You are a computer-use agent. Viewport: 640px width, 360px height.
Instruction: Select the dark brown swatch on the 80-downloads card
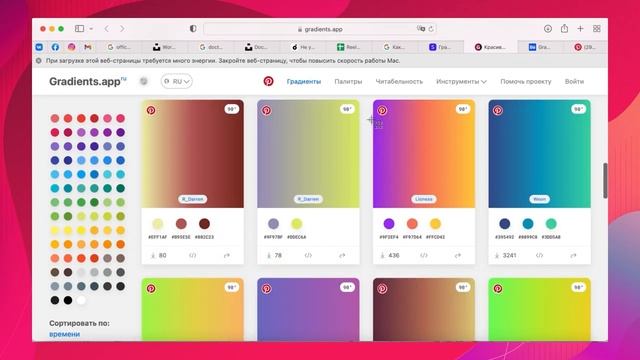click(204, 224)
